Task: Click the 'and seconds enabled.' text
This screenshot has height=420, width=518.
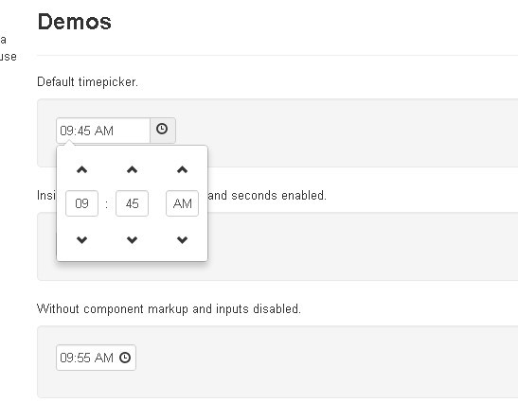Action: (x=267, y=195)
